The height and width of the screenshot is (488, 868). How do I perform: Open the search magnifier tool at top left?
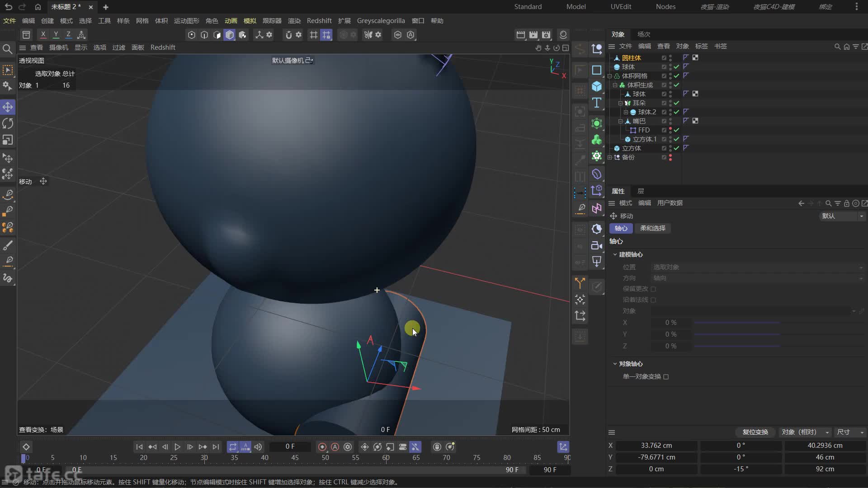(7, 49)
